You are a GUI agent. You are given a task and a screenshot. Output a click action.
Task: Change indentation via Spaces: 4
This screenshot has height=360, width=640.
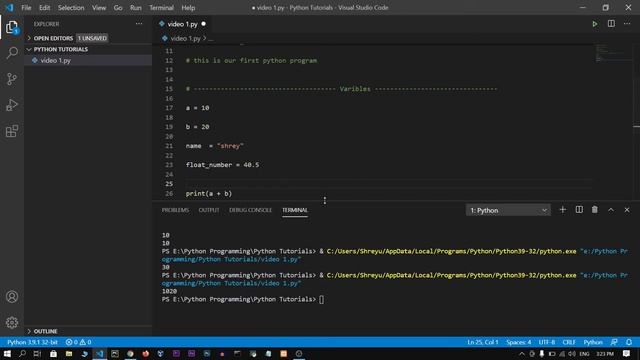point(518,342)
